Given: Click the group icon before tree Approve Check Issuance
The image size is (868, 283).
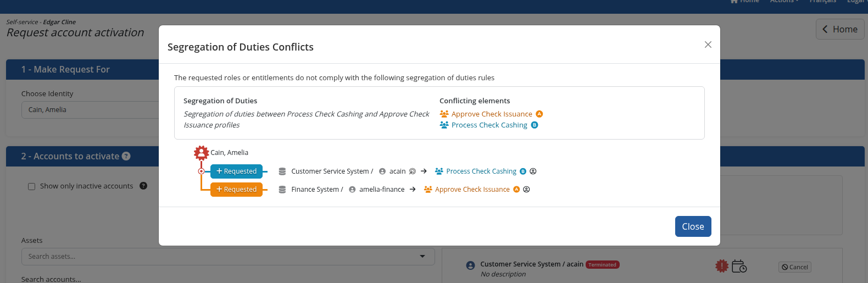Looking at the screenshot, I should (x=428, y=190).
